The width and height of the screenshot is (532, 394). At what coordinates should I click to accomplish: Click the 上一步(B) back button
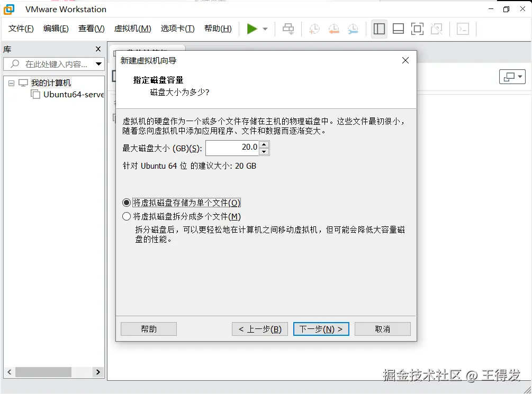tap(260, 329)
